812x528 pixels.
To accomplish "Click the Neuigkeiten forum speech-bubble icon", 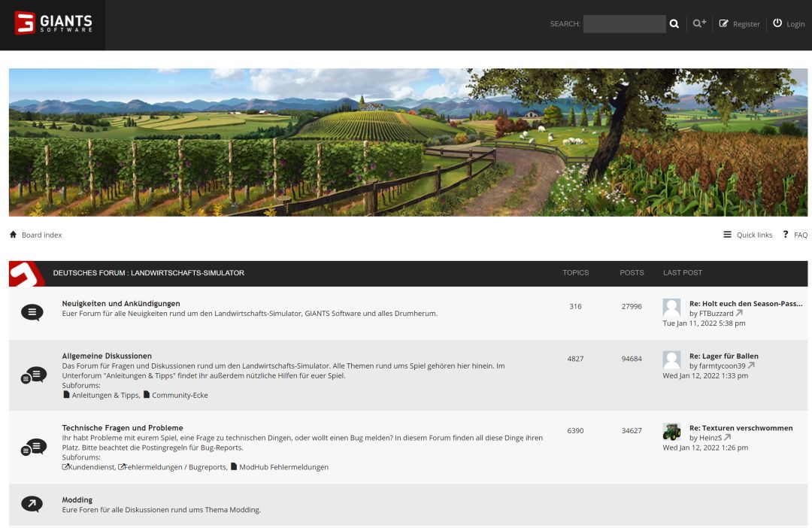I will coord(32,312).
